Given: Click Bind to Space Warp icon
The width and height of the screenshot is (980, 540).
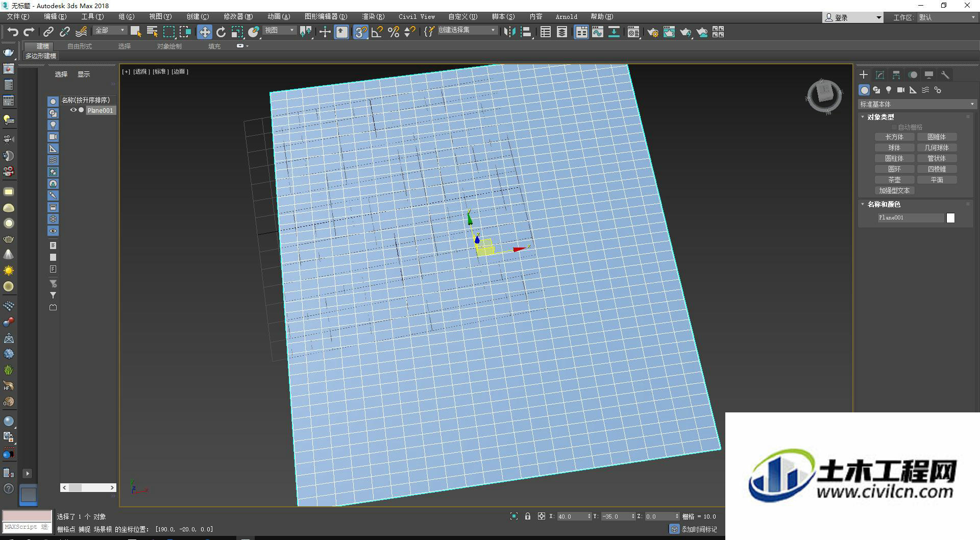Looking at the screenshot, I should [81, 32].
